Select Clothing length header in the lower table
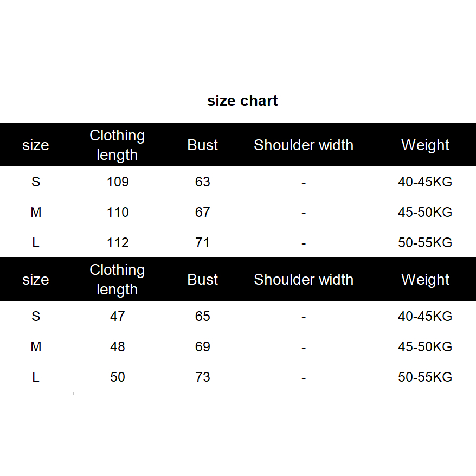The height and width of the screenshot is (476, 476). [x=117, y=279]
